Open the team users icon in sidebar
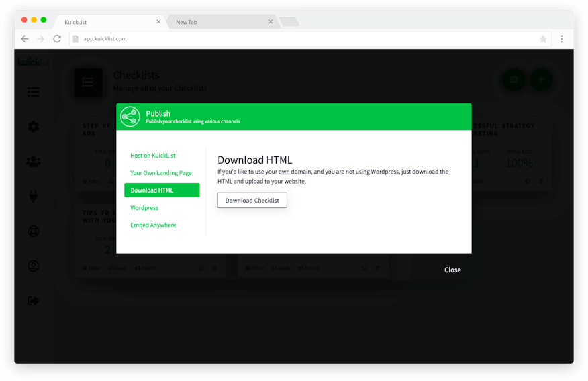Screen dimensions: 588x381 [33, 162]
